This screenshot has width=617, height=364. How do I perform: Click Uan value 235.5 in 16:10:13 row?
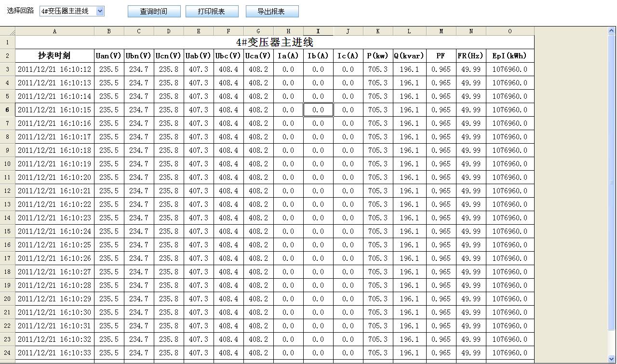(x=109, y=83)
